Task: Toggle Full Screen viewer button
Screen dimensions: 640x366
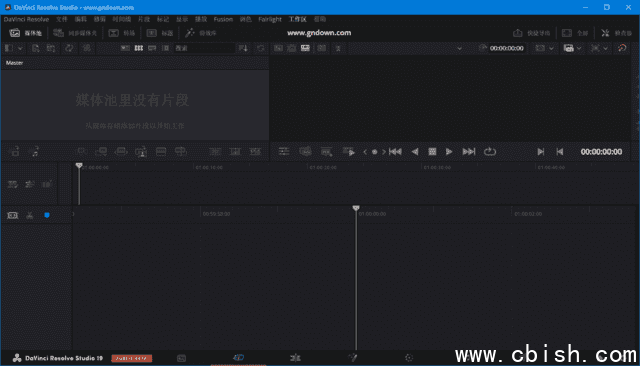Action: pyautogui.click(x=575, y=33)
